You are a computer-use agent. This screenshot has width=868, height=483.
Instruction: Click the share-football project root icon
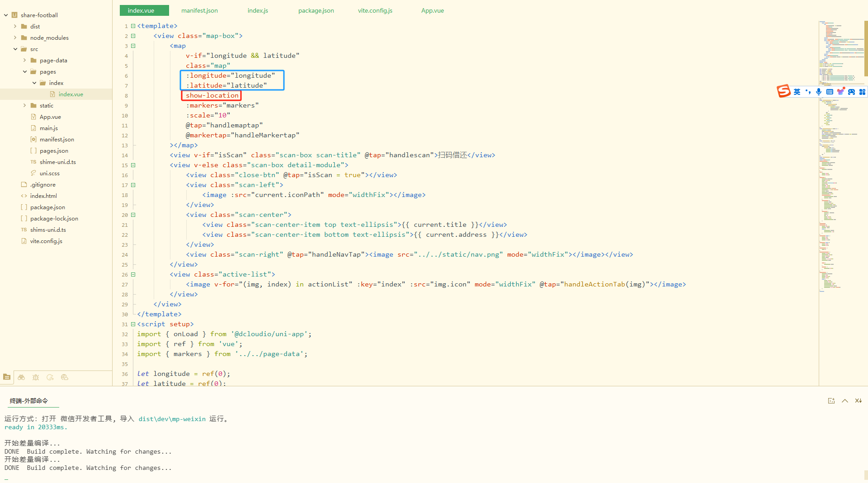(x=14, y=15)
